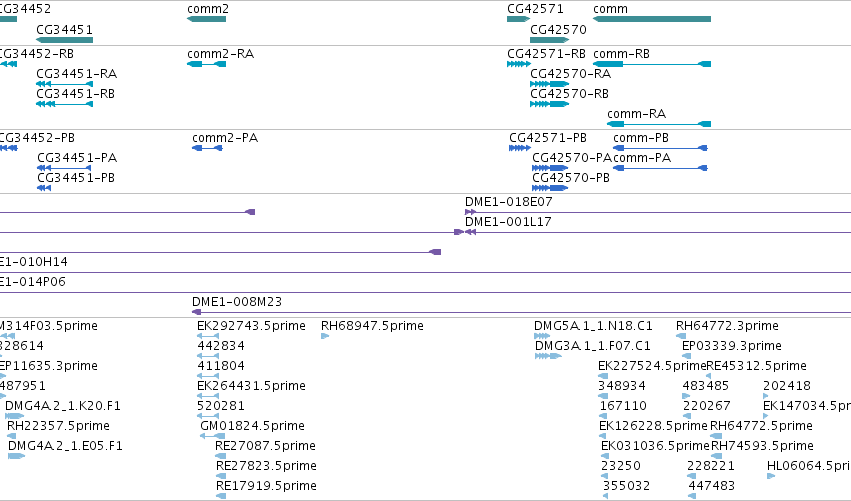Open EST RE27087.5prime

pos(220,456)
